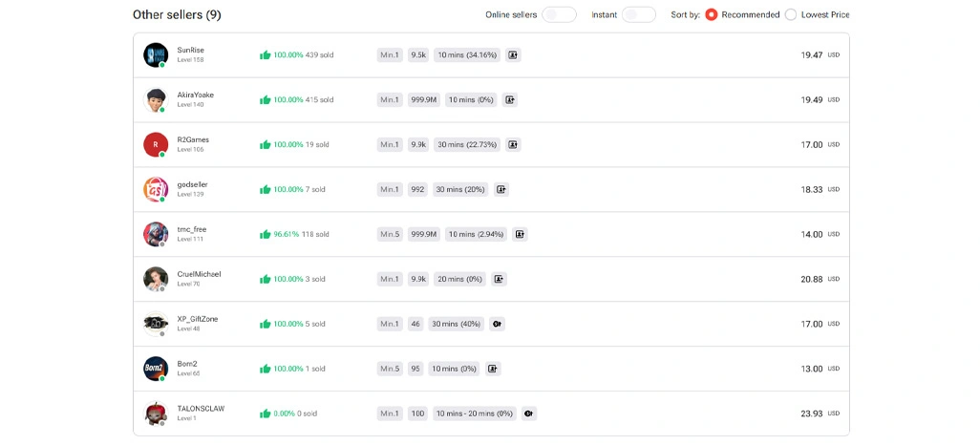Click the 992 stock tag

[x=417, y=189]
